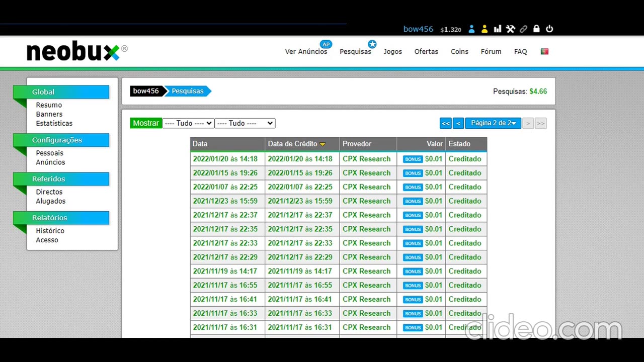Viewport: 644px width, 362px height.
Task: Open the tools (hammer and wrench) icon
Action: point(511,29)
